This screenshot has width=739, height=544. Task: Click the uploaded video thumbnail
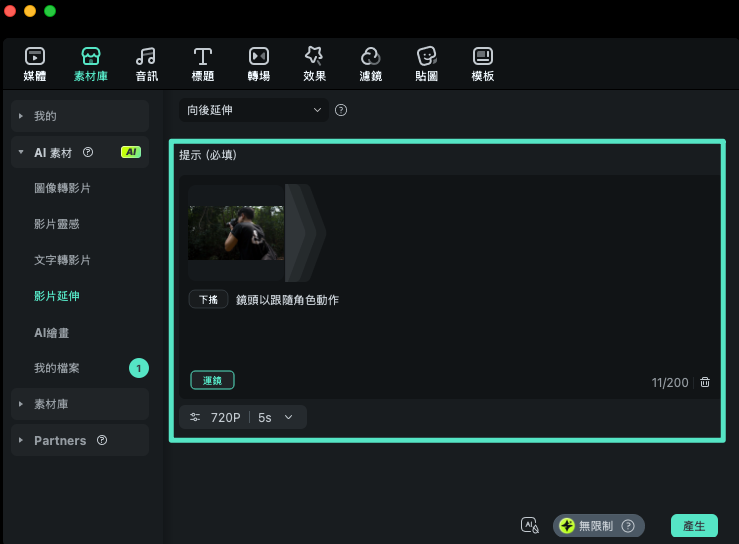236,233
